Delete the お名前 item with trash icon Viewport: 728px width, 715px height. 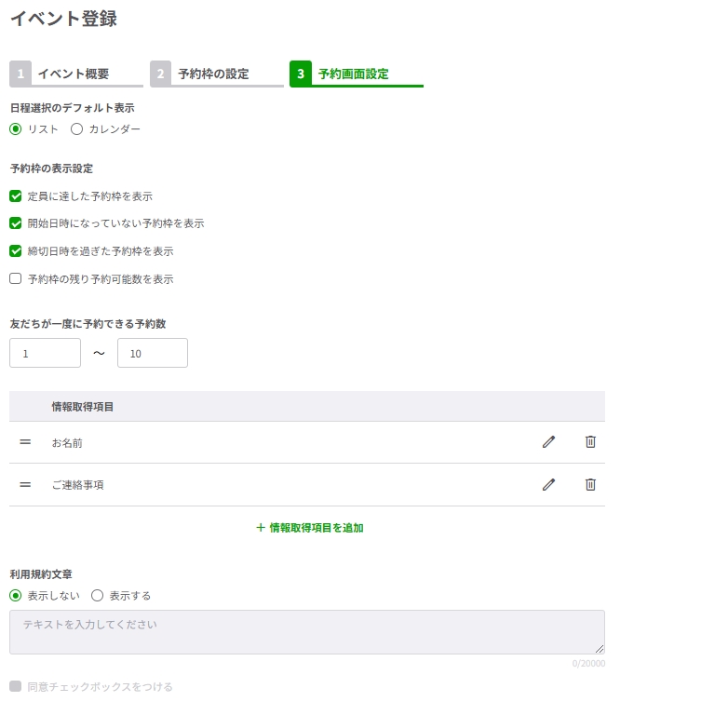590,442
